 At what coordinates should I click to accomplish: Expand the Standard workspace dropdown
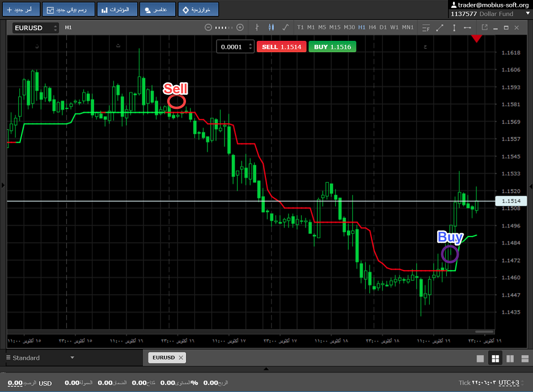pos(72,358)
